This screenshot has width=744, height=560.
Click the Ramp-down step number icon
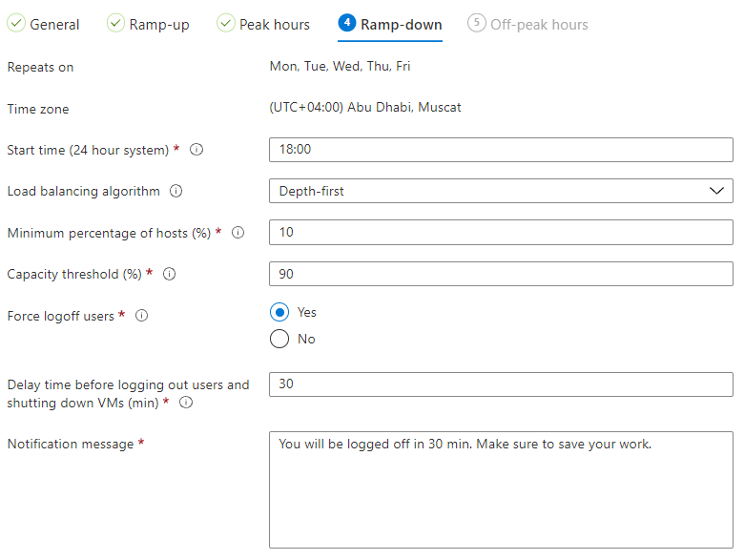click(347, 24)
